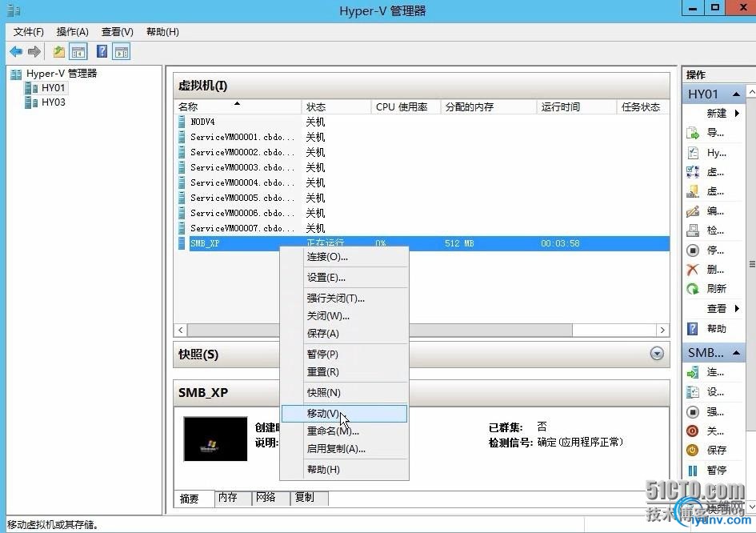Click the red Shut Down icon under SMB actions

(693, 431)
